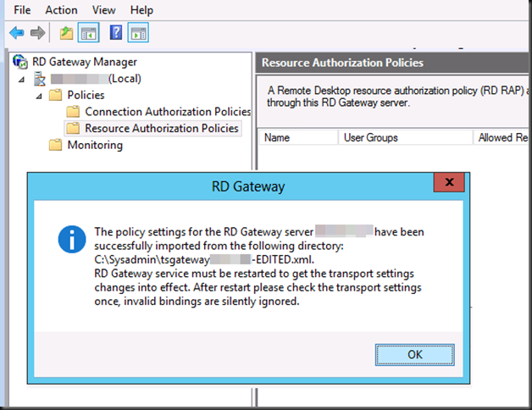The height and width of the screenshot is (410, 532).
Task: Click the Up one level folder icon
Action: click(66, 33)
